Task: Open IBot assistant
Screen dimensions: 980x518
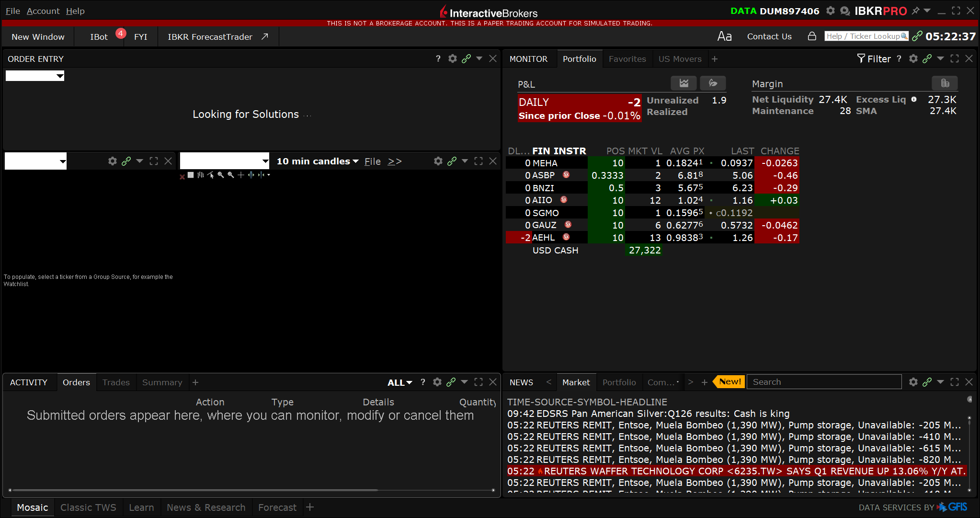Action: pyautogui.click(x=99, y=37)
